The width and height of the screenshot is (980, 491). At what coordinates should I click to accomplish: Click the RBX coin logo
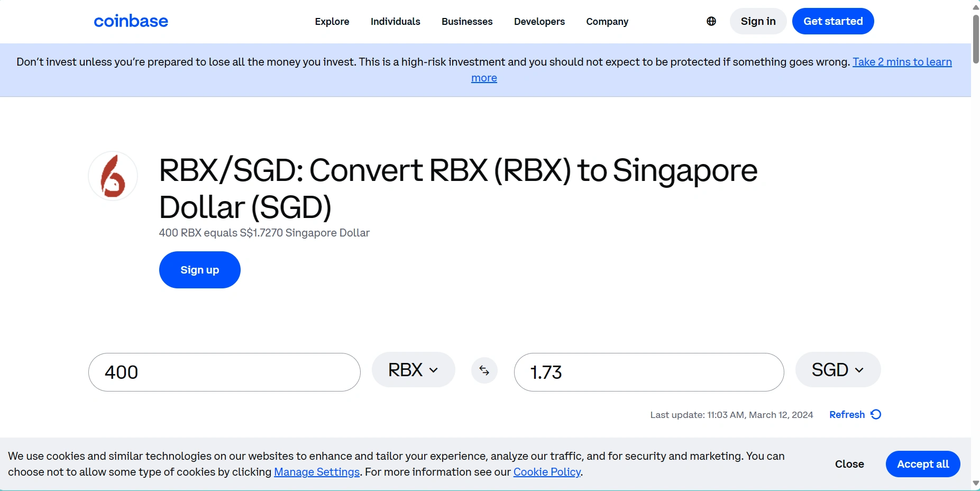click(113, 176)
